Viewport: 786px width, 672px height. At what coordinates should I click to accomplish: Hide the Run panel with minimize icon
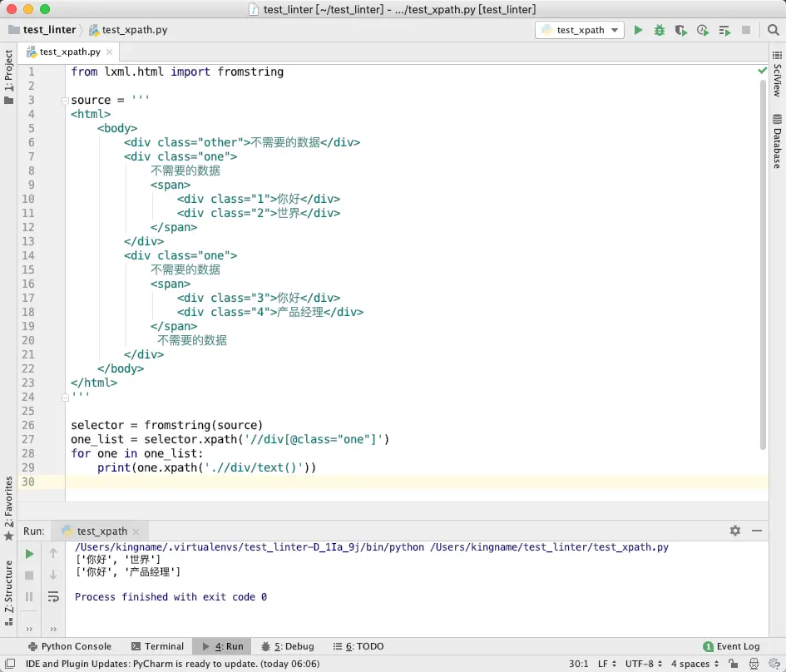click(x=757, y=531)
